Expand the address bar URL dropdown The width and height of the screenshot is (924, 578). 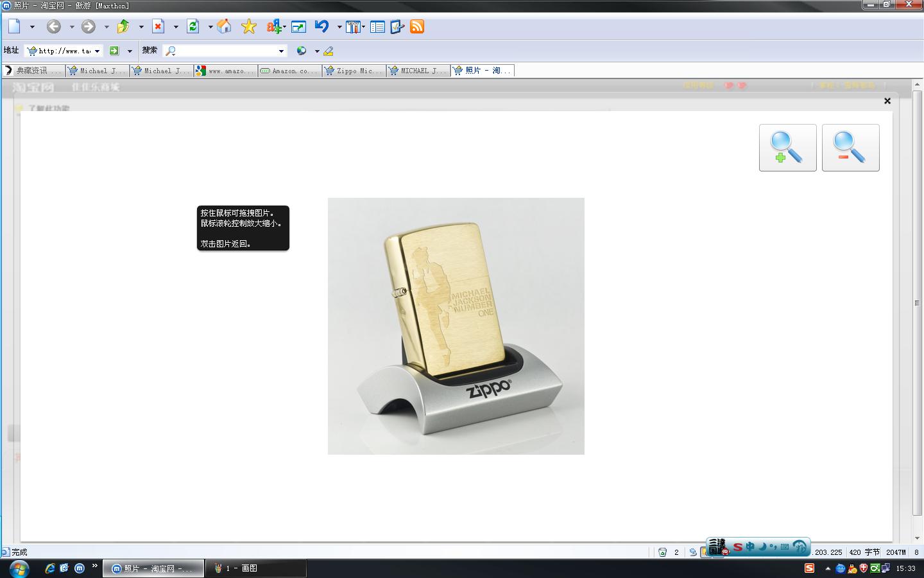point(98,51)
